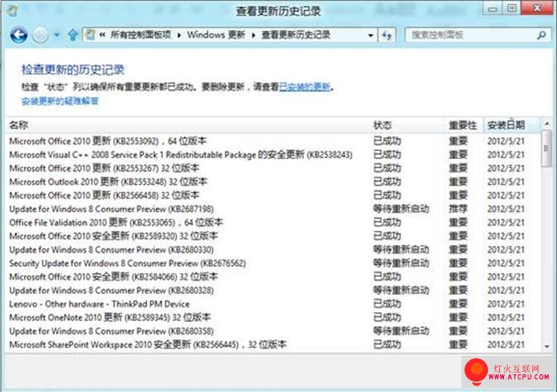Open 安装更新的疑难解答 link
The image size is (557, 392).
click(59, 101)
